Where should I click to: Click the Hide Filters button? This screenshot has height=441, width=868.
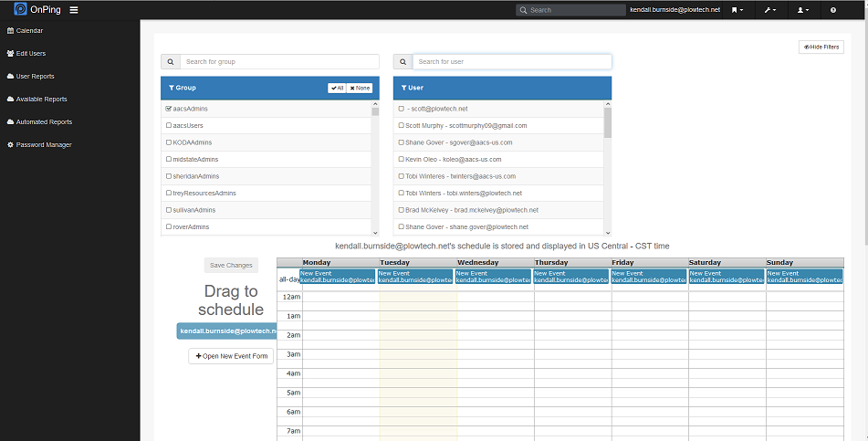point(820,47)
